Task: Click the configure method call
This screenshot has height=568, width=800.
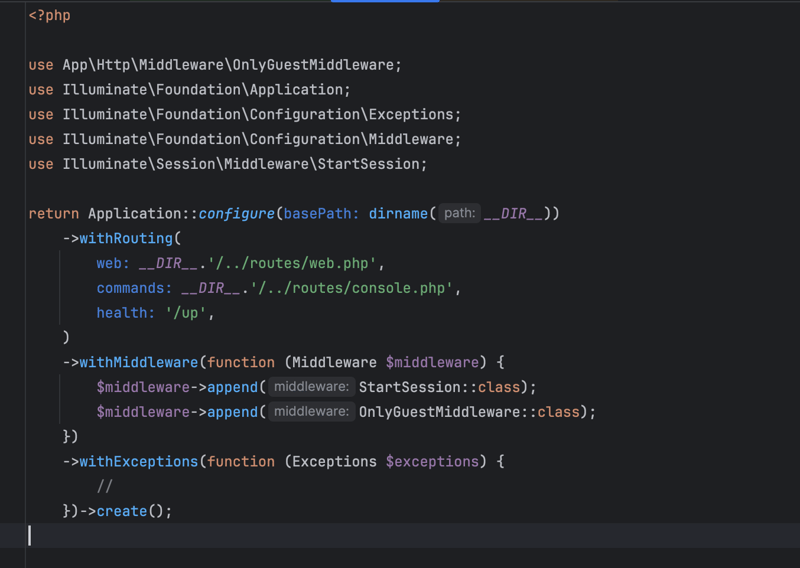Action: click(236, 213)
